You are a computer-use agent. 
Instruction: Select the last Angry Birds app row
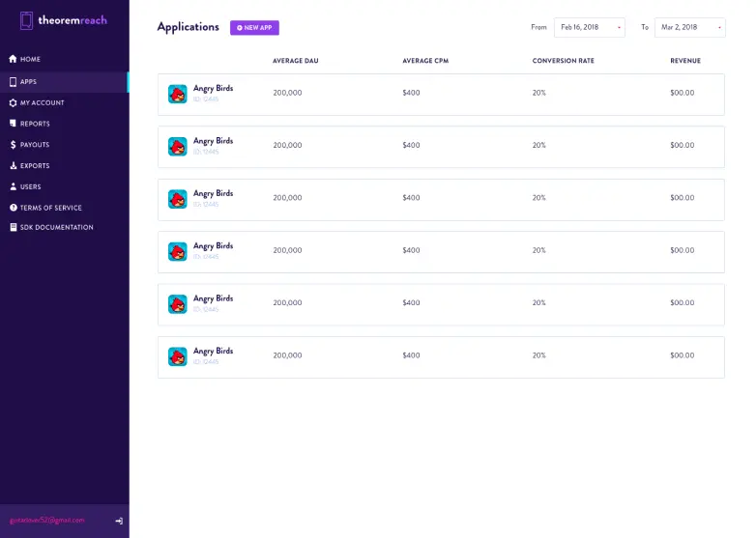[x=441, y=356]
